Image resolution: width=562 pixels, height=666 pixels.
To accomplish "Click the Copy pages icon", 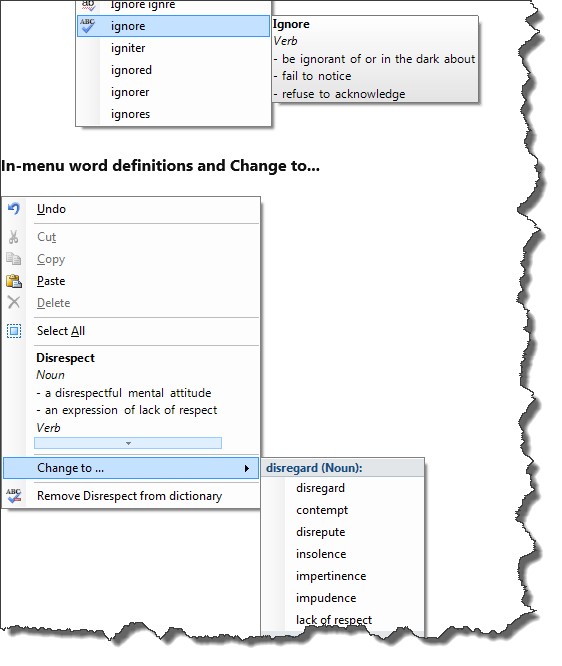I will [14, 259].
